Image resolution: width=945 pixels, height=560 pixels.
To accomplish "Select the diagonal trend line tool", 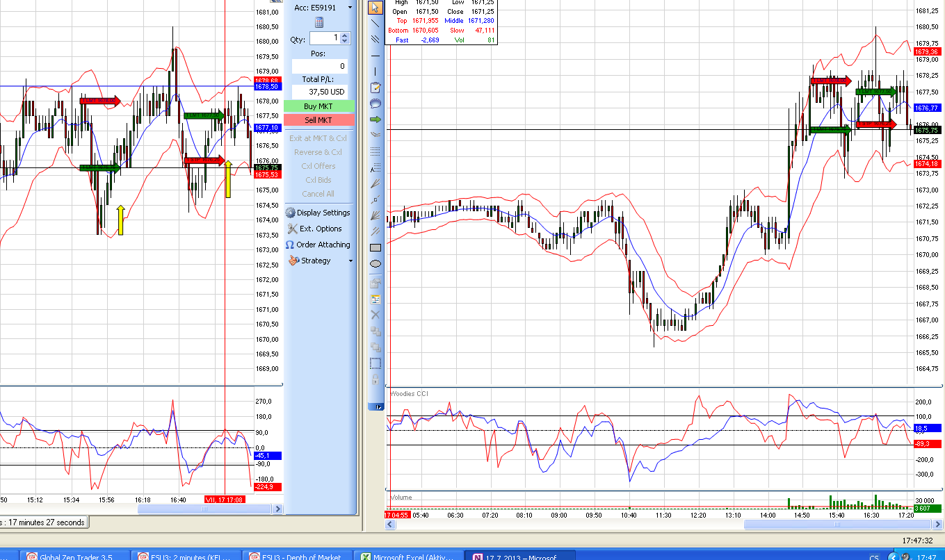I will 375,23.
